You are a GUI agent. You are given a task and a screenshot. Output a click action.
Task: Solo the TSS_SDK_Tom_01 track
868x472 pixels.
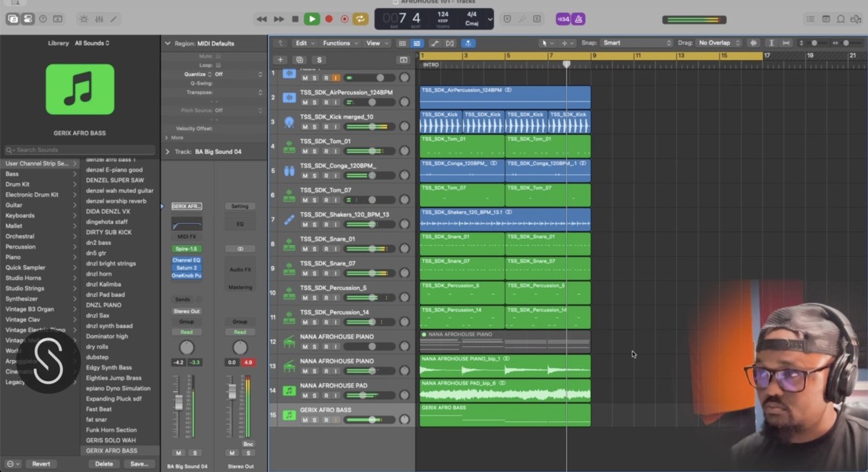315,151
